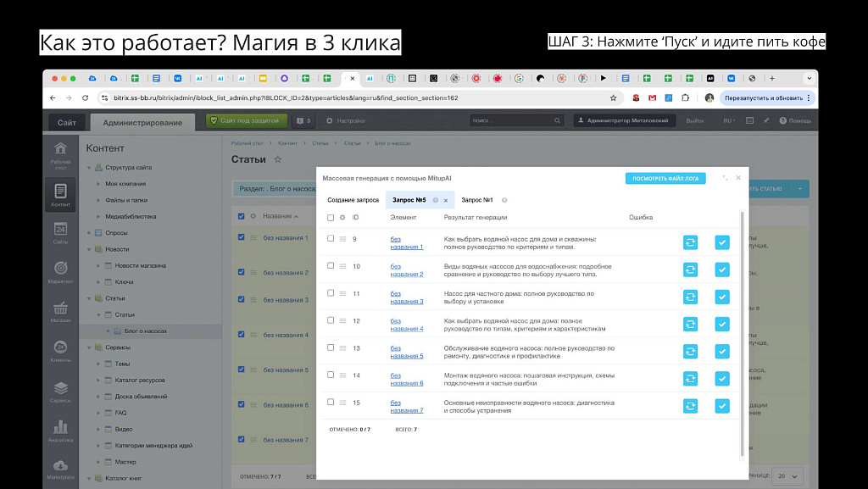The image size is (868, 489).
Task: Uncheck the 'без названия 3' row checkbox
Action: click(242, 300)
